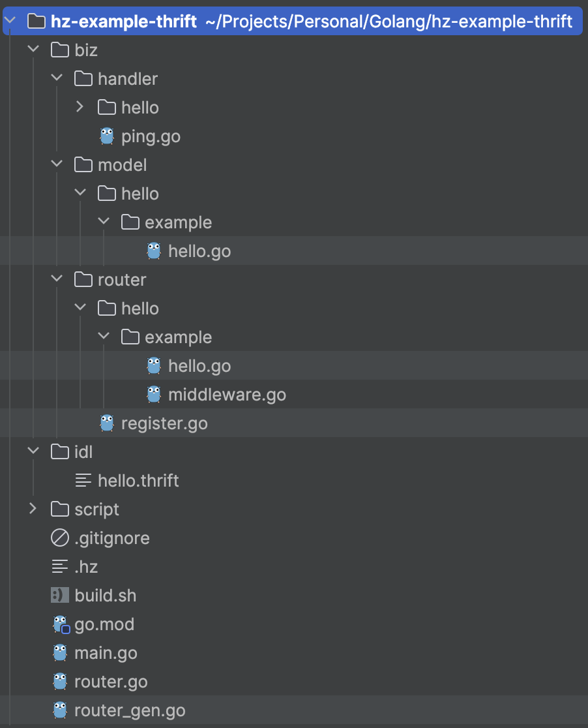Collapse the hz-example-thrift project root
Image resolution: width=588 pixels, height=728 pixels.
click(x=10, y=22)
